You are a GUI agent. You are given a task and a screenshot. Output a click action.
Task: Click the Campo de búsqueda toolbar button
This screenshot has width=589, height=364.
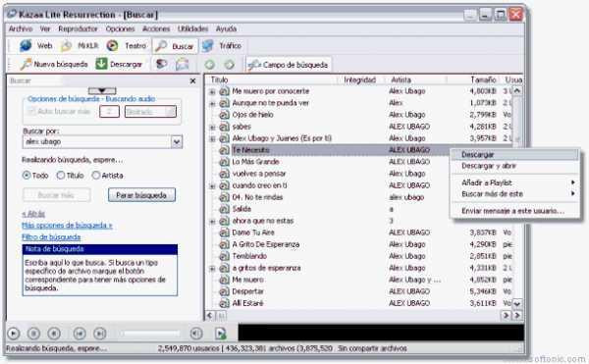click(x=288, y=65)
